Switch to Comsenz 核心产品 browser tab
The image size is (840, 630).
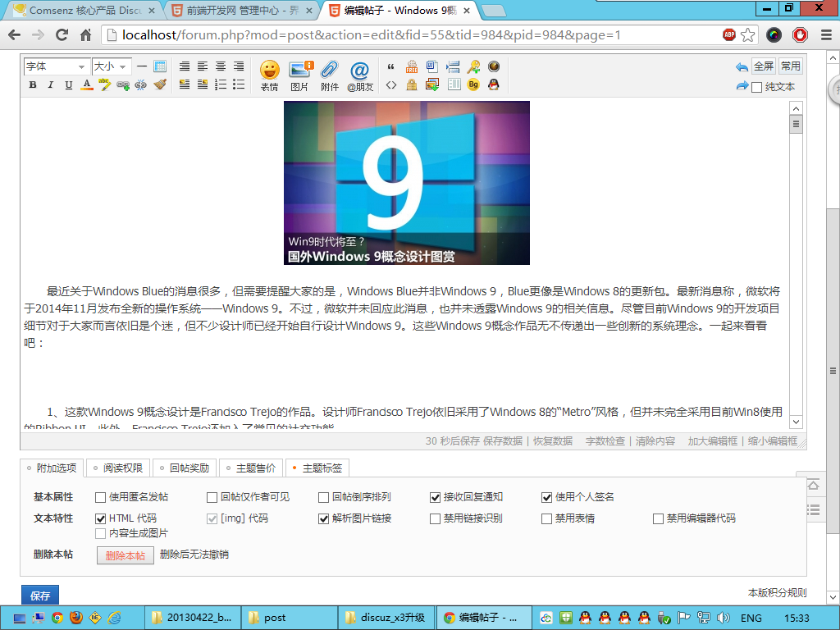tap(84, 10)
